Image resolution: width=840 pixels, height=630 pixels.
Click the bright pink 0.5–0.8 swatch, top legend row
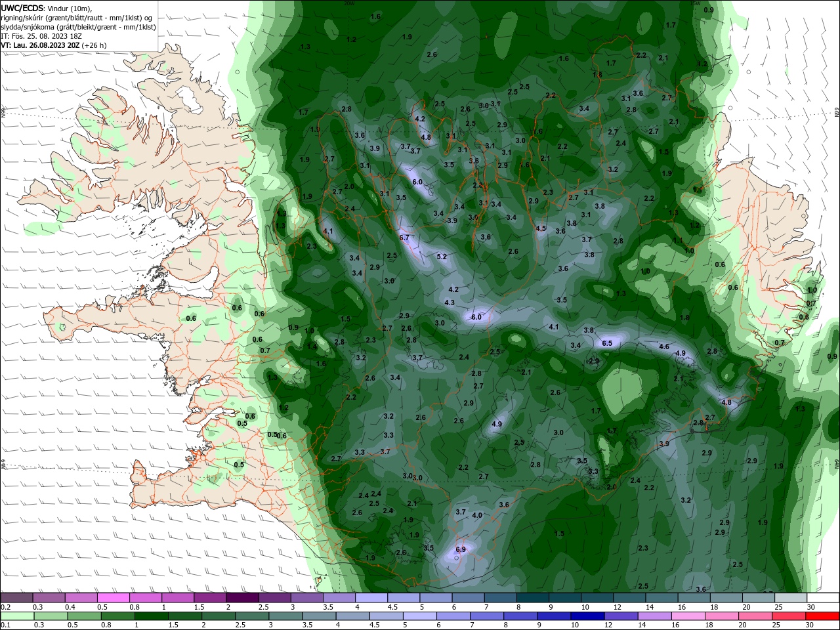pyautogui.click(x=114, y=598)
